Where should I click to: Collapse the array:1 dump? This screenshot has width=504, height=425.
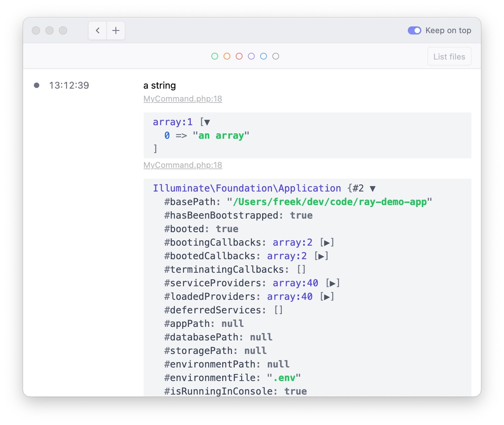(x=207, y=122)
